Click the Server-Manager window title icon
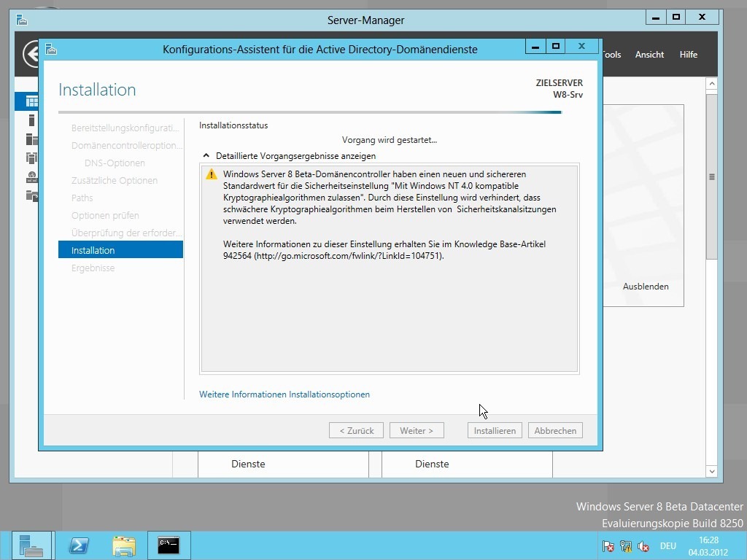The width and height of the screenshot is (747, 560). (21, 20)
